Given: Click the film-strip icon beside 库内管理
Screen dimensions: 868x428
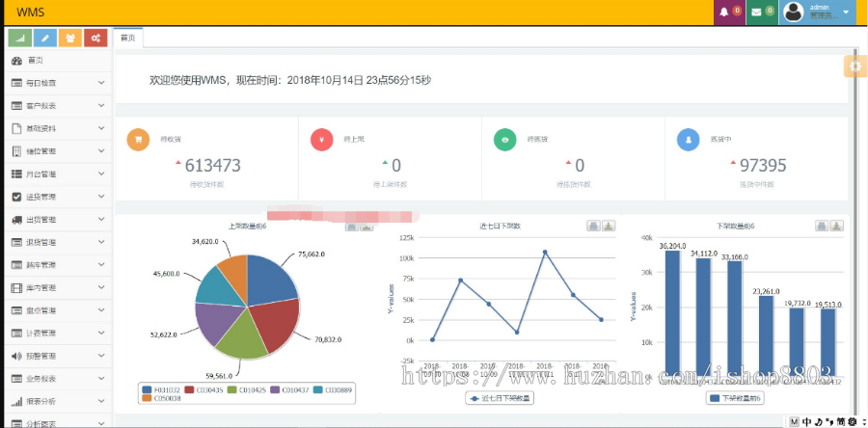Looking at the screenshot, I should click(x=16, y=287).
